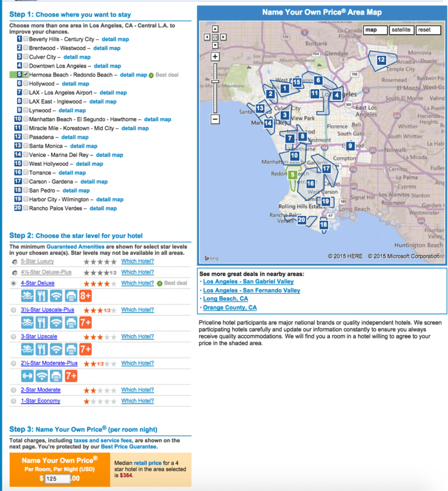Open Which Hotel? for 2-Star Moderate
448x491 pixels.
click(x=138, y=390)
